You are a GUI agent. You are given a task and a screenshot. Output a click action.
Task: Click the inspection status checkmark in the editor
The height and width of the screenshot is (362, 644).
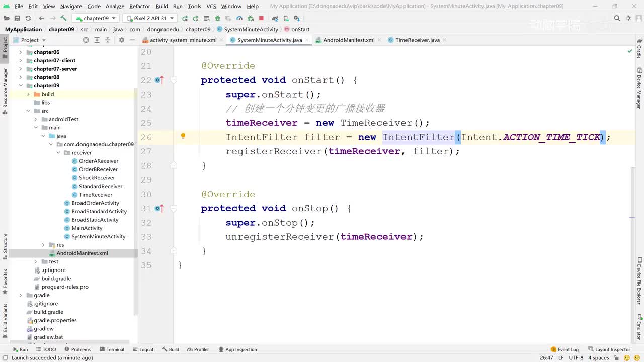tap(629, 51)
